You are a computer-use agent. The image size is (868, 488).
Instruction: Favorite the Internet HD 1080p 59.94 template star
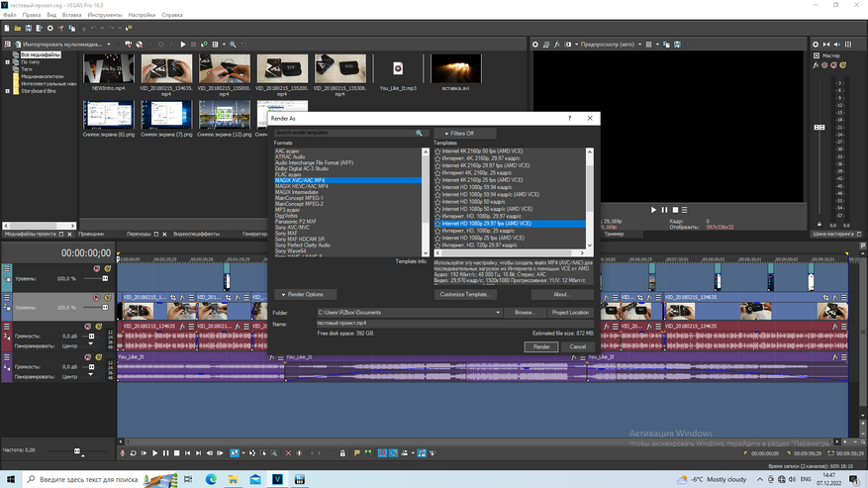click(437, 186)
